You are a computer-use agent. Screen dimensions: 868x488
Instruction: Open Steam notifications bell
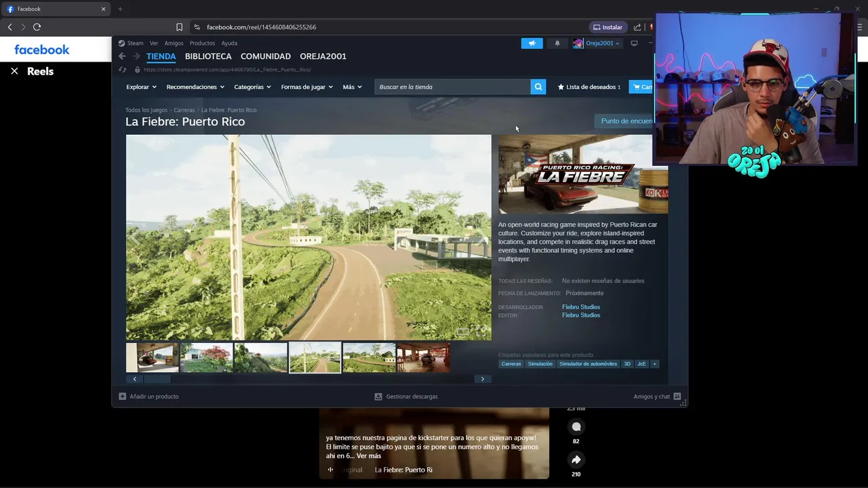(x=557, y=43)
